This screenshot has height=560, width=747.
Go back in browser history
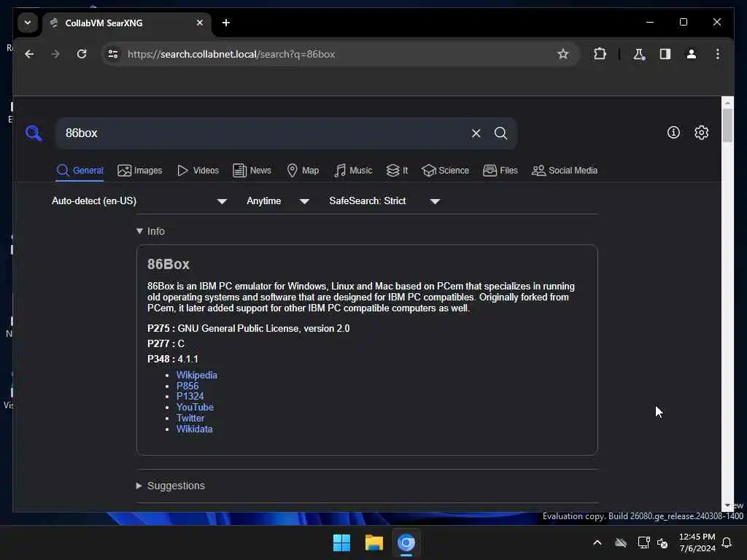click(x=29, y=54)
